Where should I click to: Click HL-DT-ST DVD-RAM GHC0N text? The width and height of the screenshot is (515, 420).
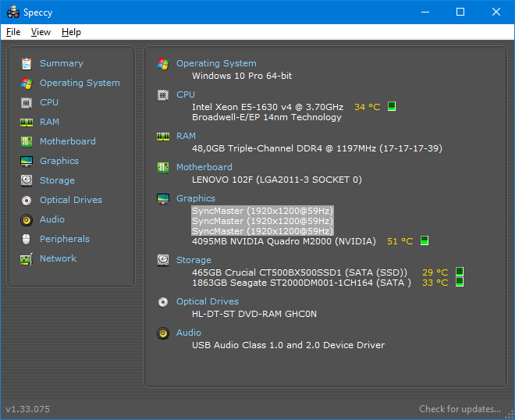(254, 314)
